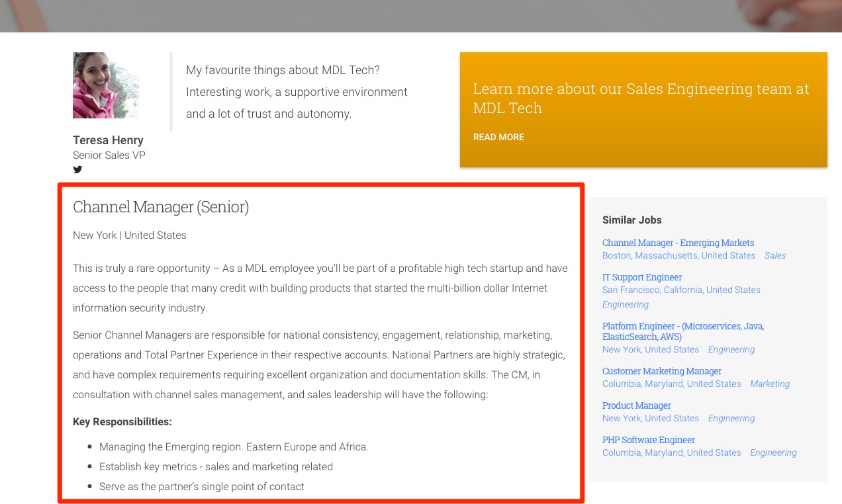This screenshot has width=842, height=504.
Task: Click the Teresa Henry name text
Action: [108, 140]
